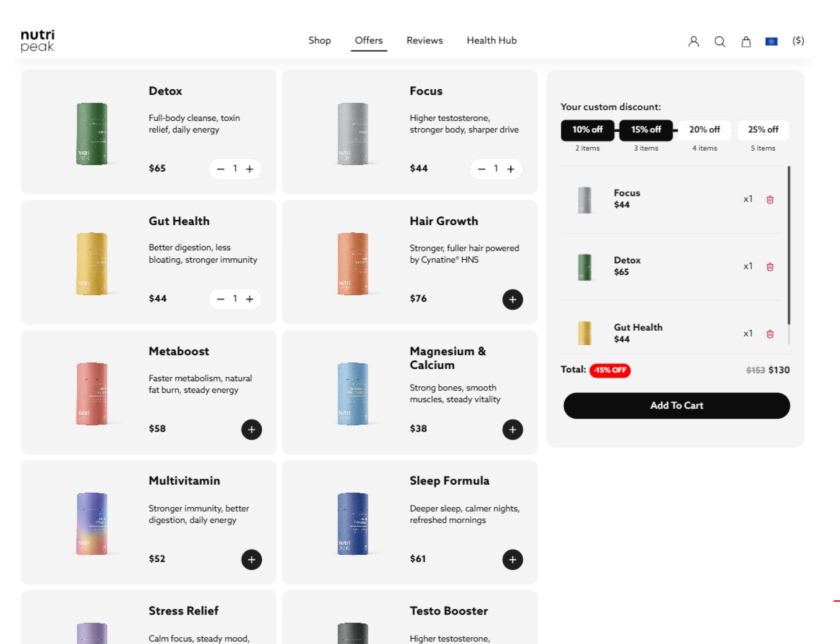Click the Focus gray bottle image

pyautogui.click(x=353, y=133)
